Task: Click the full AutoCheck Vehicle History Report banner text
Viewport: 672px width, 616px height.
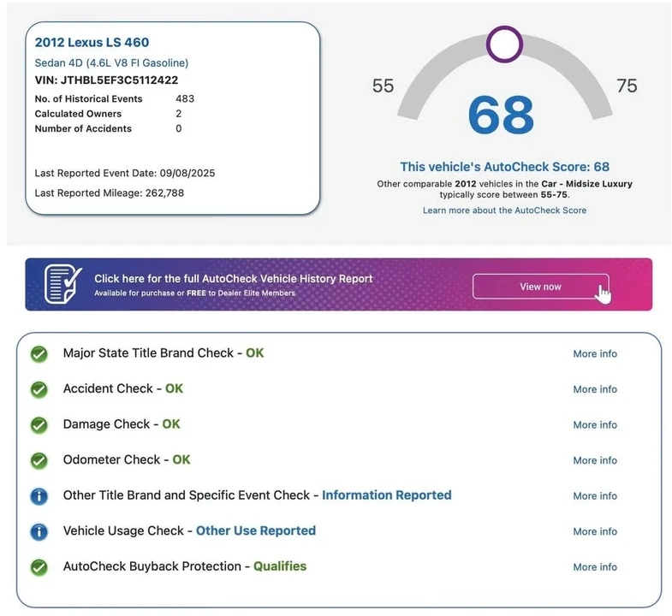Action: pyautogui.click(x=234, y=279)
